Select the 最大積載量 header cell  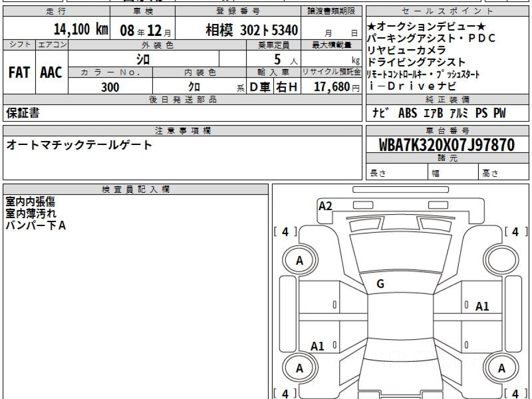(x=332, y=45)
